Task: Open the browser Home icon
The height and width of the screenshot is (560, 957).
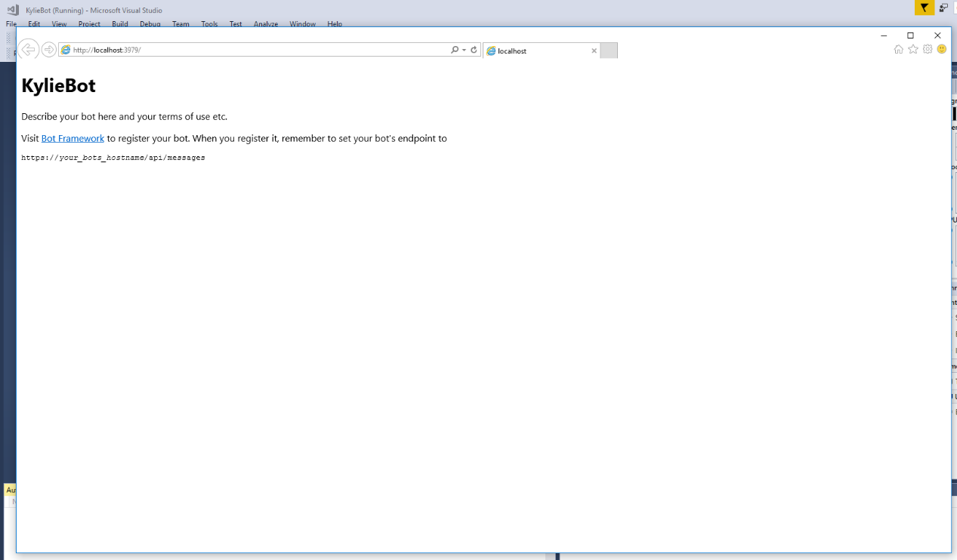Action: pos(898,49)
